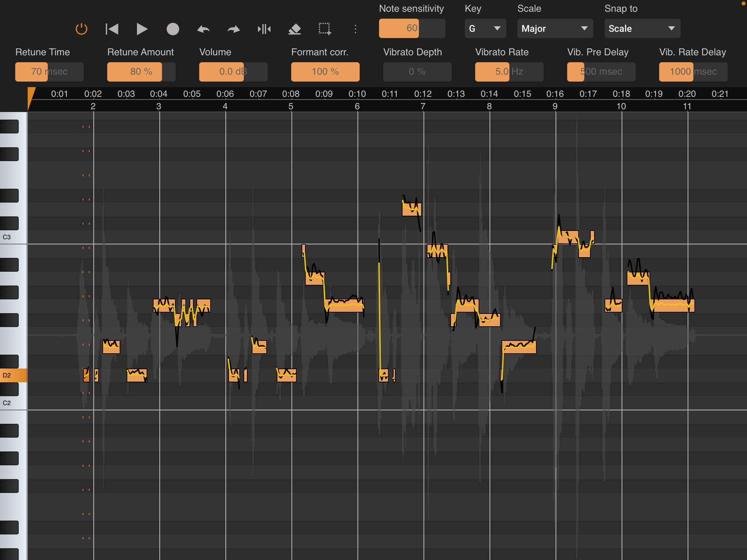Click bar 7 marker on the timeline ruler

pyautogui.click(x=423, y=106)
